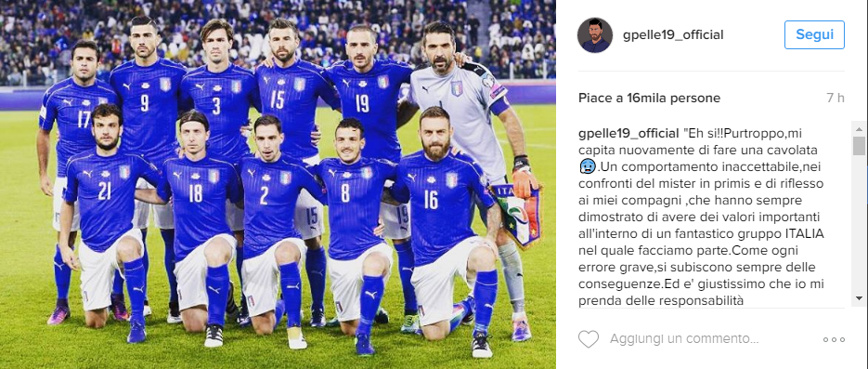Click the caption scrollbar track below thumb

pos(859,223)
